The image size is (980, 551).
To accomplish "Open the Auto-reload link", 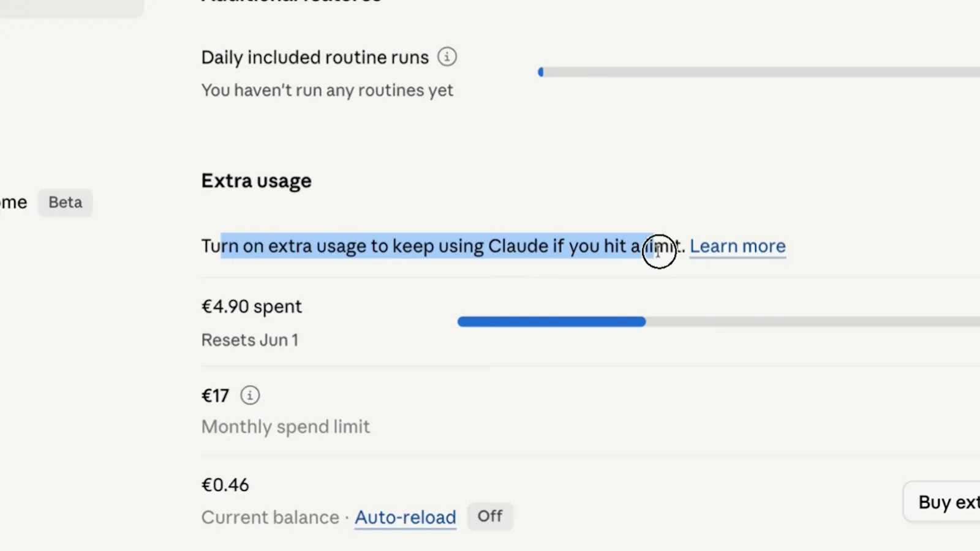I will coord(405,517).
